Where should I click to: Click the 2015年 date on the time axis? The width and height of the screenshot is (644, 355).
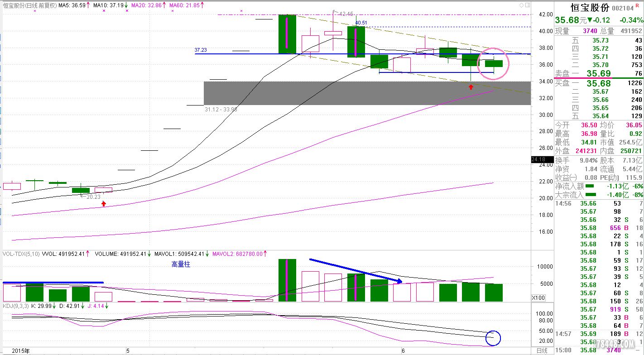[x=20, y=351]
